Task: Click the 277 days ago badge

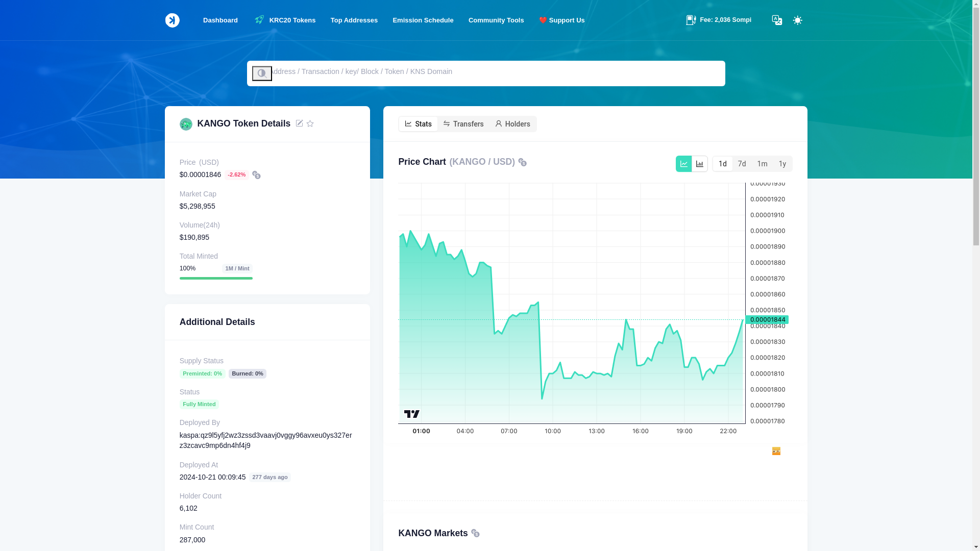Action: (x=270, y=477)
